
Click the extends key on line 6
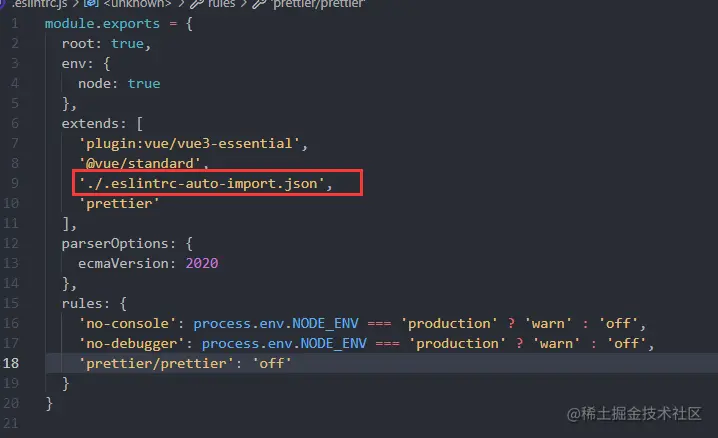point(90,124)
